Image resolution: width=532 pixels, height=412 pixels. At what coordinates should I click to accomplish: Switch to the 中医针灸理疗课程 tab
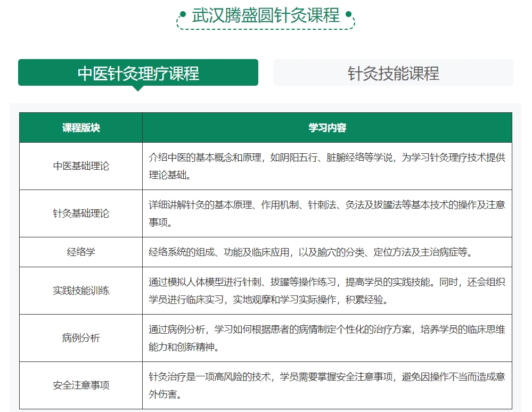[138, 72]
